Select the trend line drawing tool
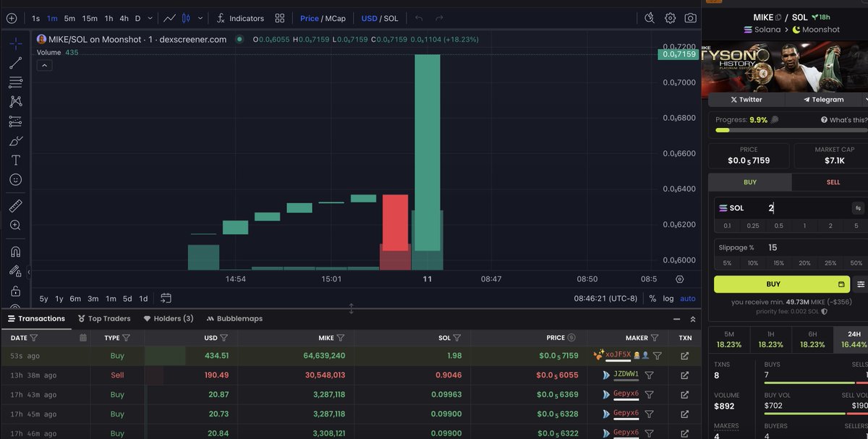 (15, 64)
